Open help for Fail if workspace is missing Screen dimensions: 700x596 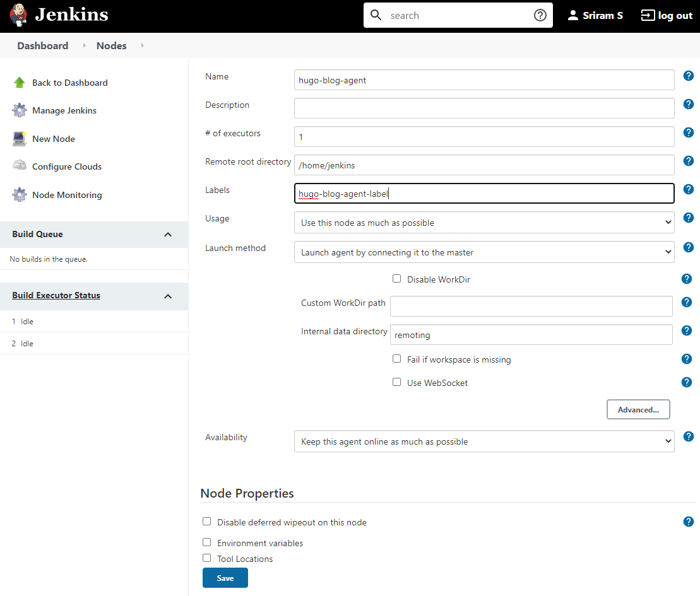(687, 359)
